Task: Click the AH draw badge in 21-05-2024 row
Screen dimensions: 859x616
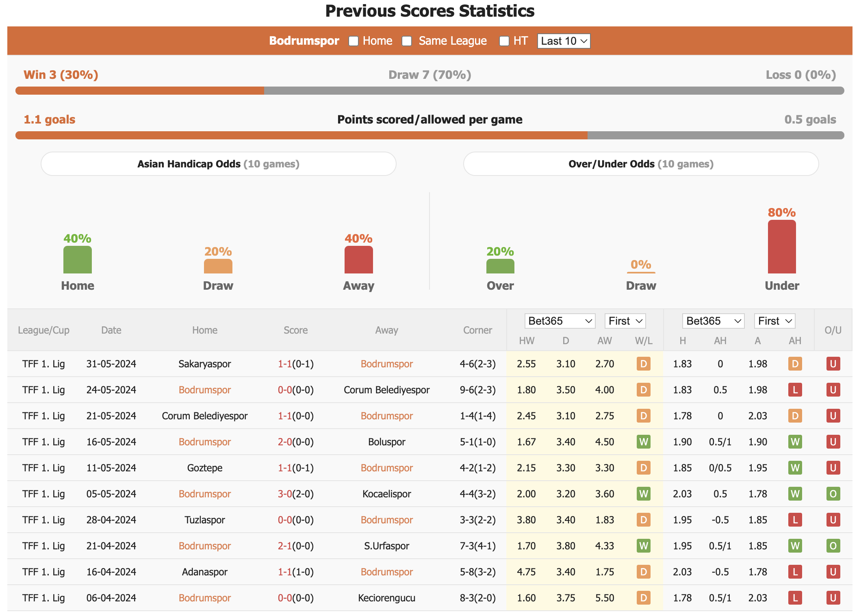Action: (795, 416)
